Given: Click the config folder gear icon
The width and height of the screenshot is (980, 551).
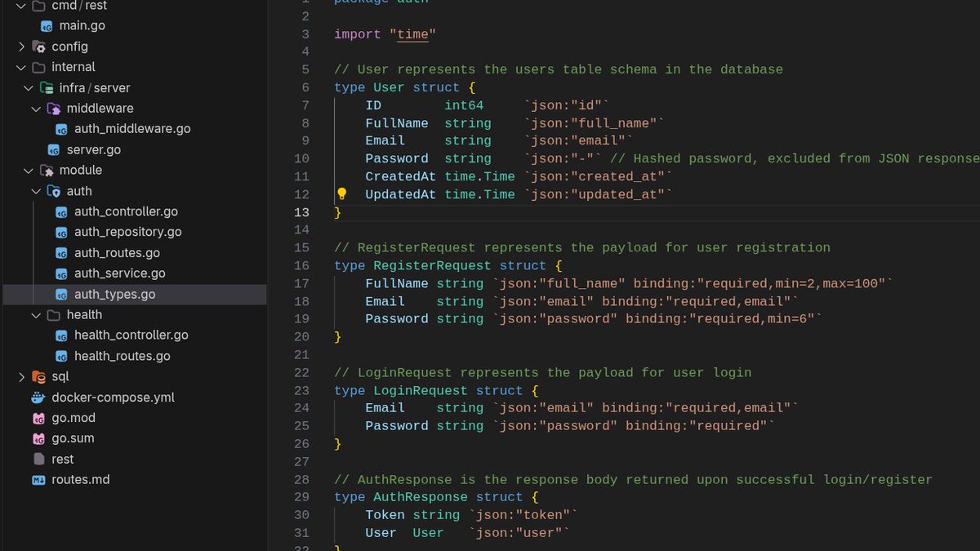Looking at the screenshot, I should click(x=38, y=47).
